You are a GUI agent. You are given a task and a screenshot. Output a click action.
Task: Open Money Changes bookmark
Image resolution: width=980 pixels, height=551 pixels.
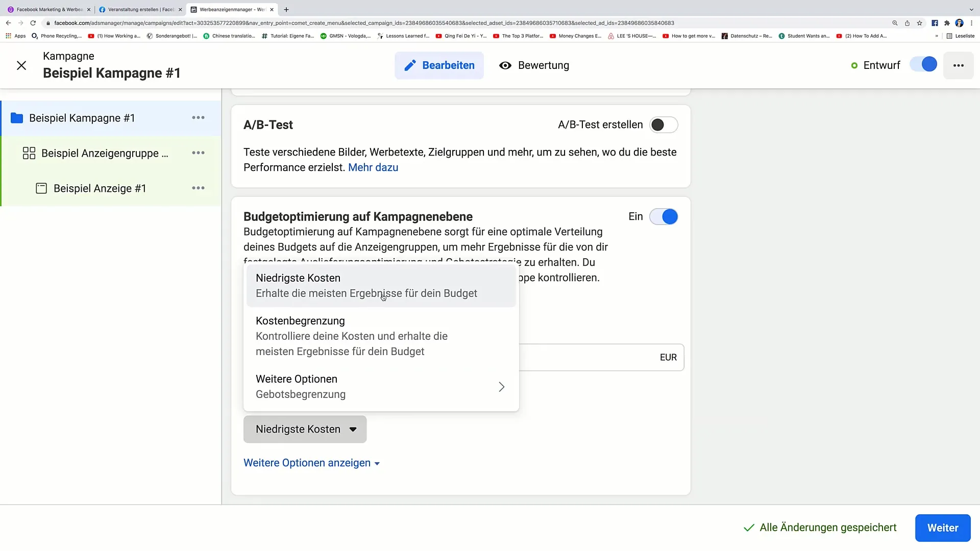click(x=576, y=36)
